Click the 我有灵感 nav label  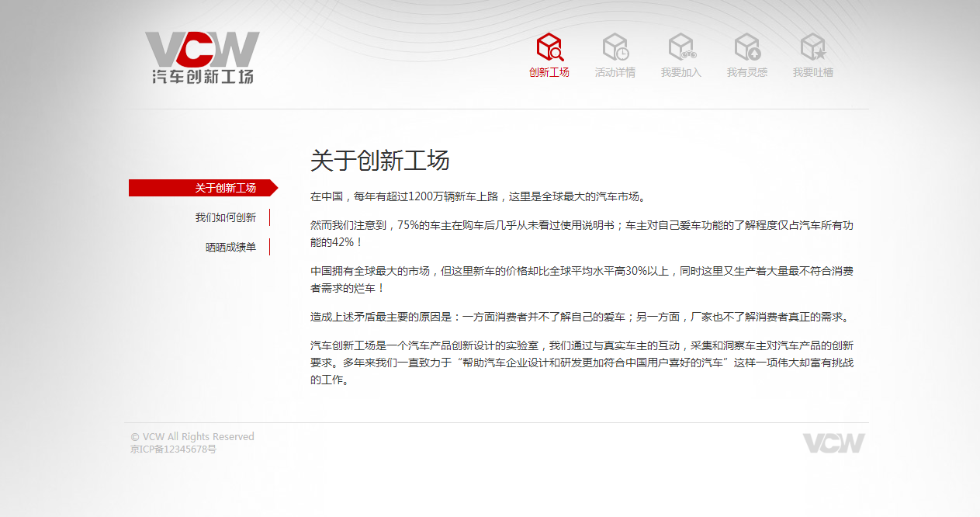tap(747, 71)
